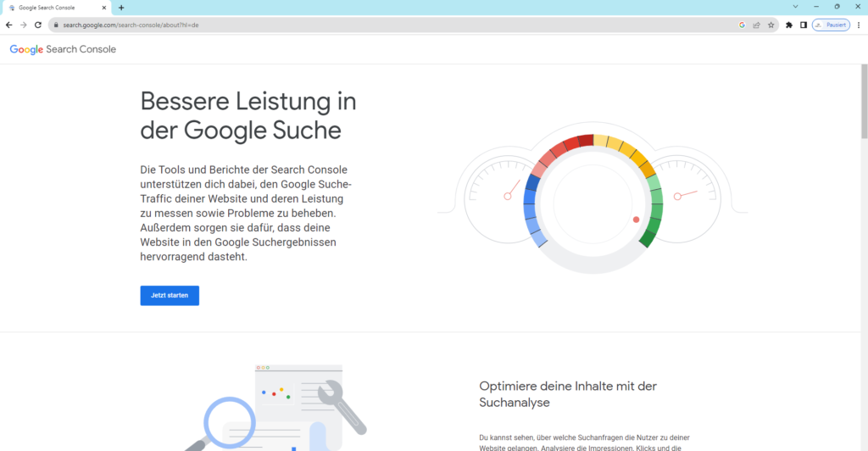Viewport: 868px width, 451px height.
Task: Click the vertical page scrollbar thumb
Action: [864, 101]
